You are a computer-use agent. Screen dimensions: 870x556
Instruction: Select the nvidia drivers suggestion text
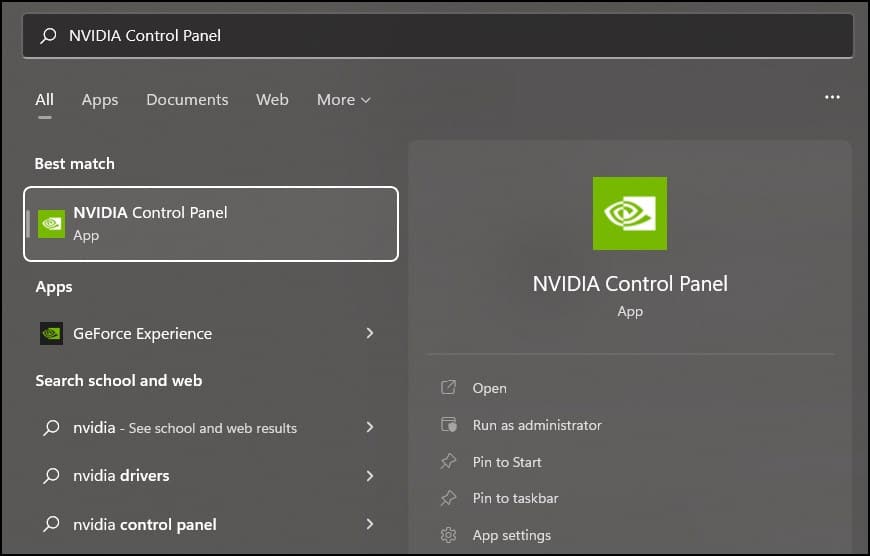pos(121,476)
